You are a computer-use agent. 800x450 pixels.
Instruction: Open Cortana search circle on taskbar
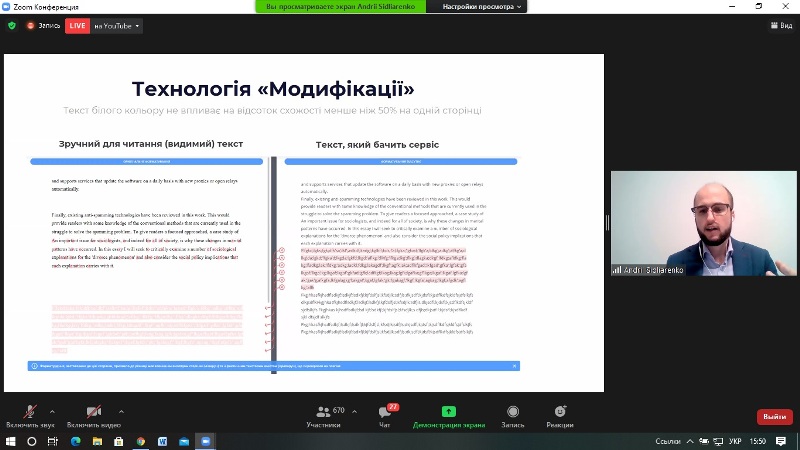pos(32,441)
